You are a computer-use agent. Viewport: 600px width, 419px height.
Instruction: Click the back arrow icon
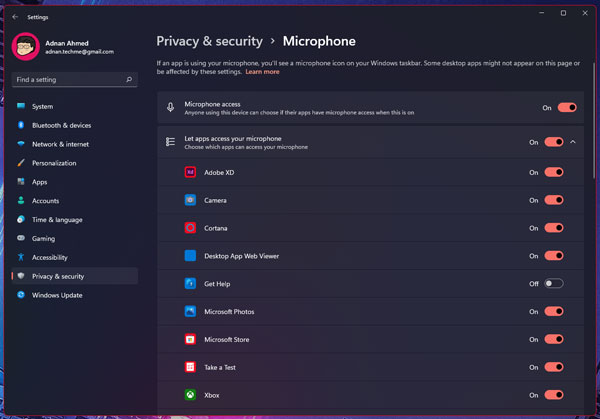pos(15,17)
